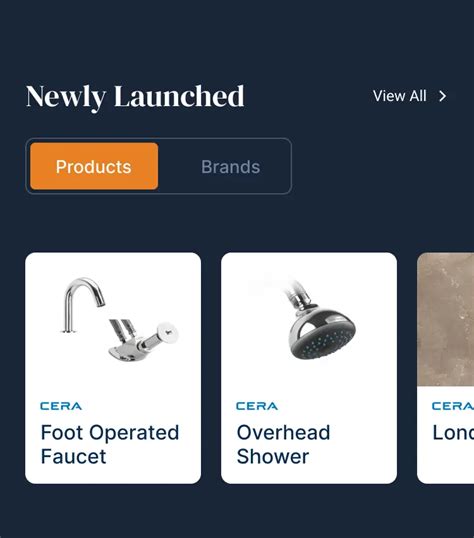The image size is (474, 538).
Task: Click the third card's truncated title
Action: (x=453, y=433)
